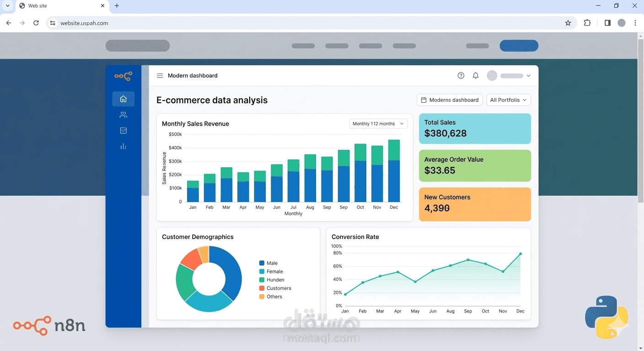The height and width of the screenshot is (351, 644).
Task: Expand the All Portfolis dropdown
Action: pos(508,100)
